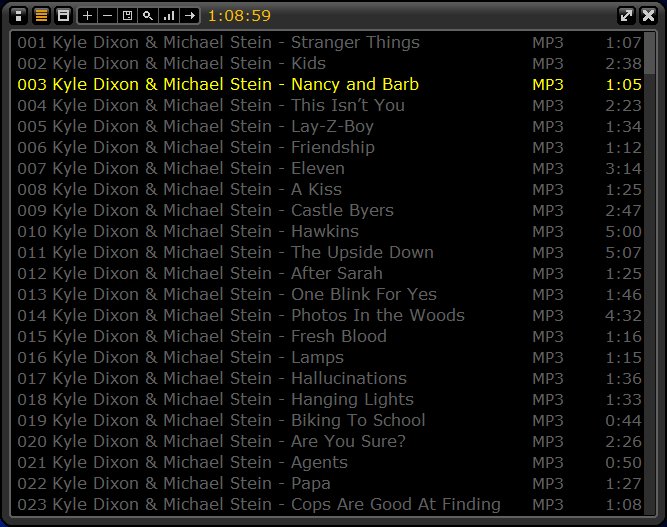Select track 022 Papa
The height and width of the screenshot is (527, 667).
(327, 483)
